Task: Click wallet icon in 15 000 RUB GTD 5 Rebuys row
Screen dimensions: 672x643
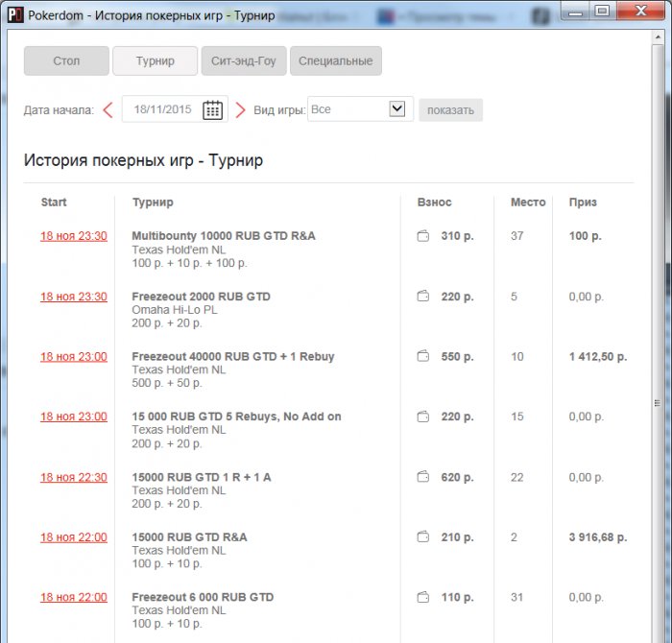Action: [423, 417]
